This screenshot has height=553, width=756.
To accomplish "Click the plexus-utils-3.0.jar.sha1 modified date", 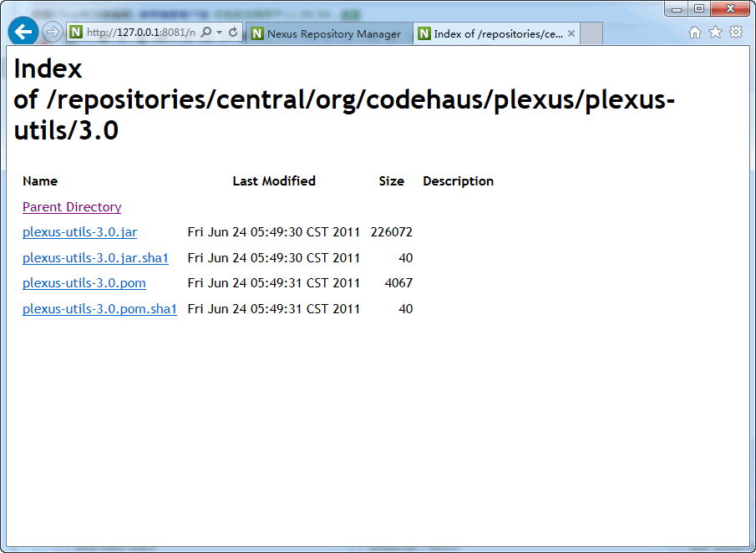I will [274, 258].
